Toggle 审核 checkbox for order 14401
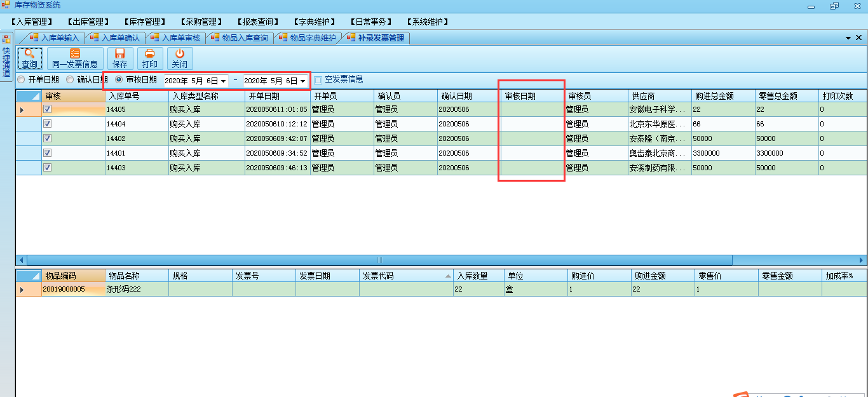 47,153
